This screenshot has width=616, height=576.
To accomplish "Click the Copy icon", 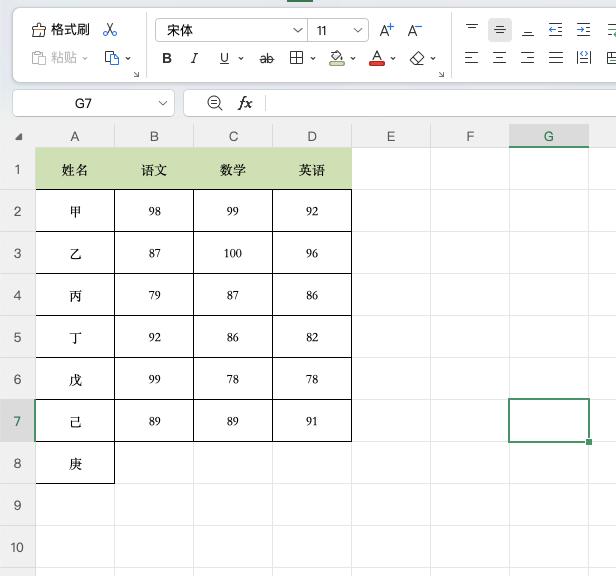I will coord(112,58).
